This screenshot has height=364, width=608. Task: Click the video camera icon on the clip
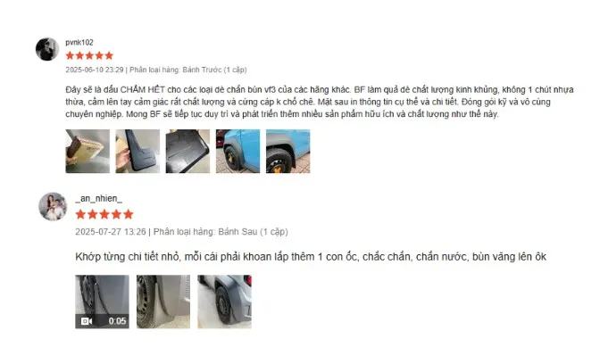[x=87, y=321]
